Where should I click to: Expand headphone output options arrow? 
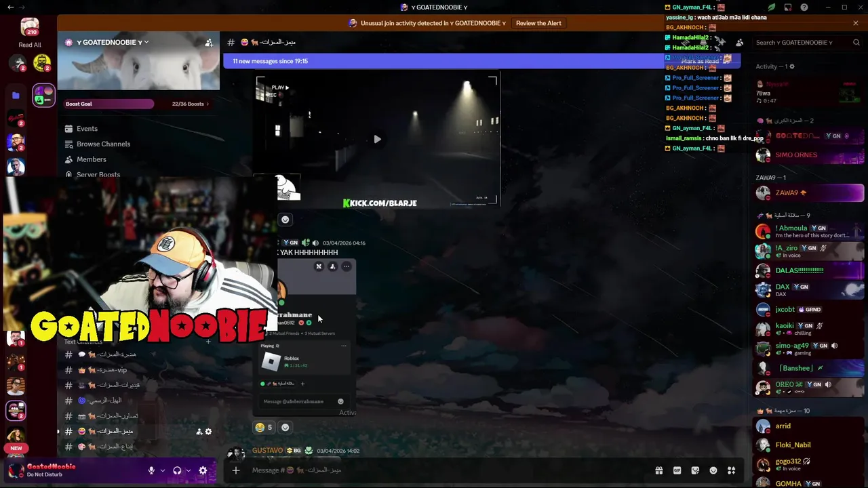[188, 470]
